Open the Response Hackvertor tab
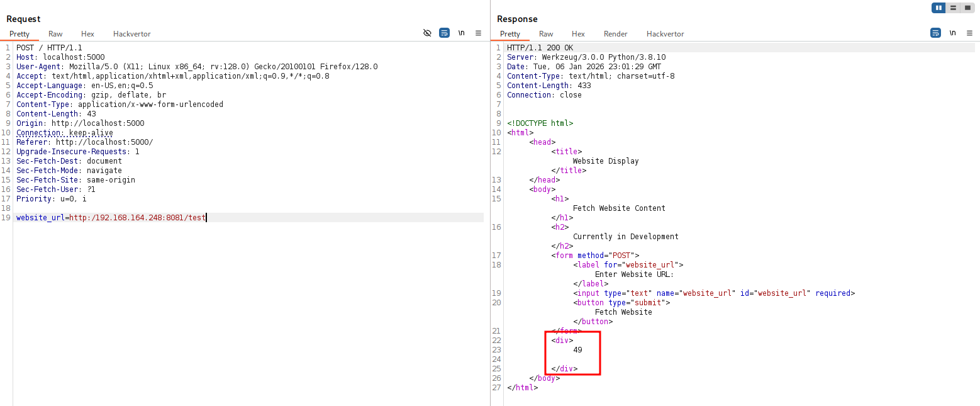The image size is (980, 406). (x=665, y=34)
